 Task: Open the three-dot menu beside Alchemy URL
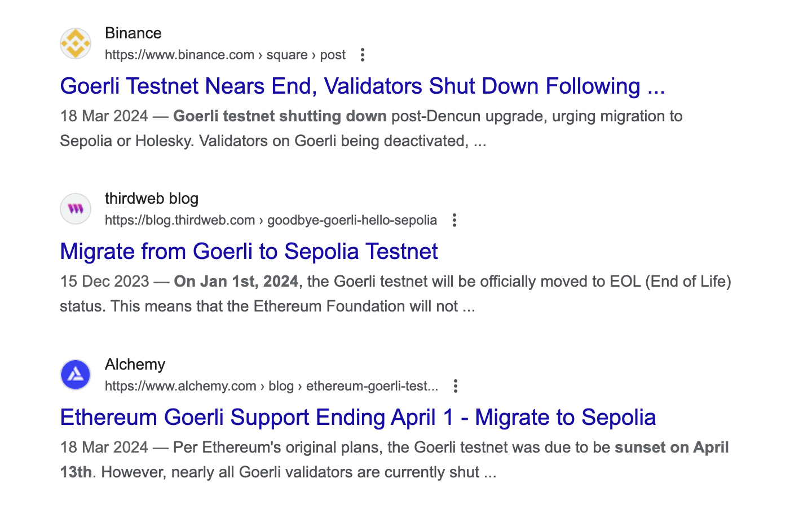(x=455, y=386)
